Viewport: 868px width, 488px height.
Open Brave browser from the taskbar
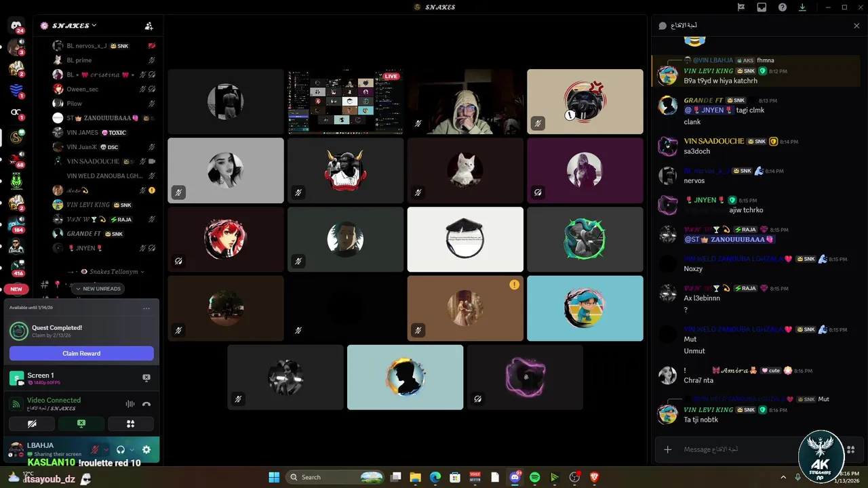point(594,477)
